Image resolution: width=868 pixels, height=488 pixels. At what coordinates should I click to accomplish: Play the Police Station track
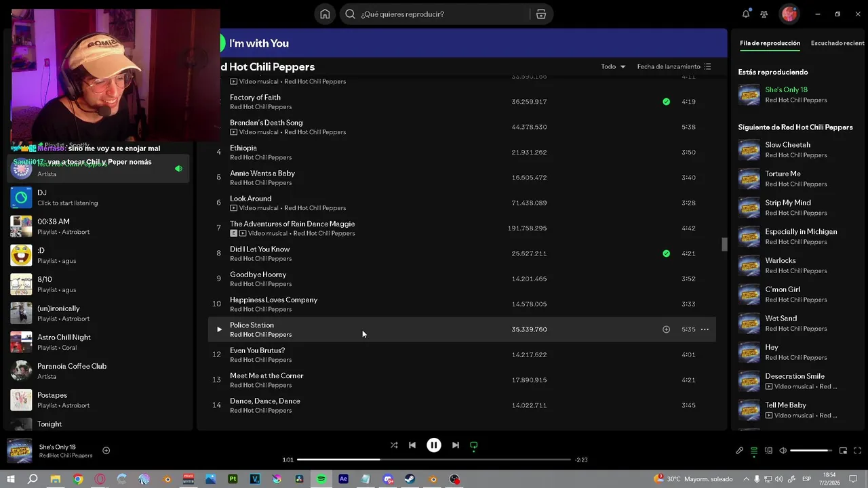click(219, 329)
